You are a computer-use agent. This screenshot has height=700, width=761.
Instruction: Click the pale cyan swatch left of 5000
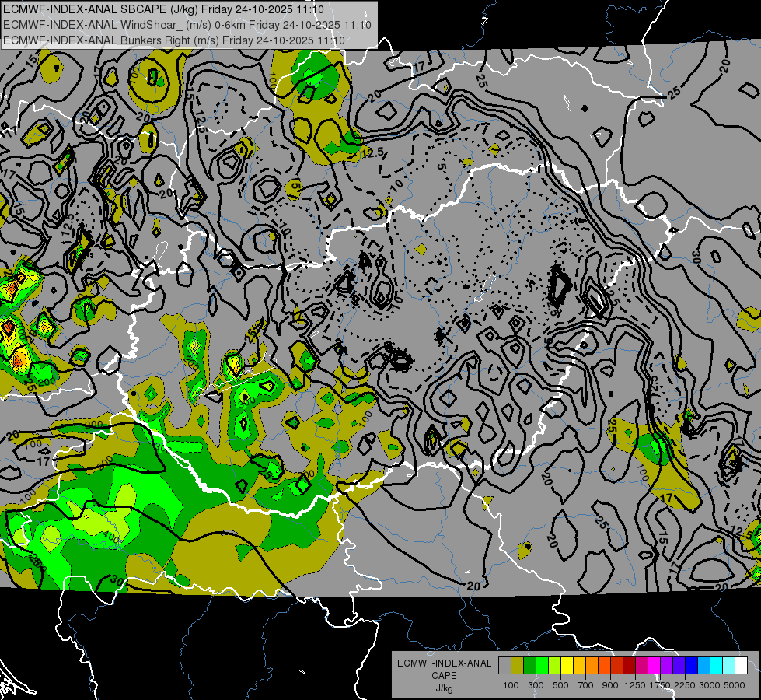click(x=728, y=666)
